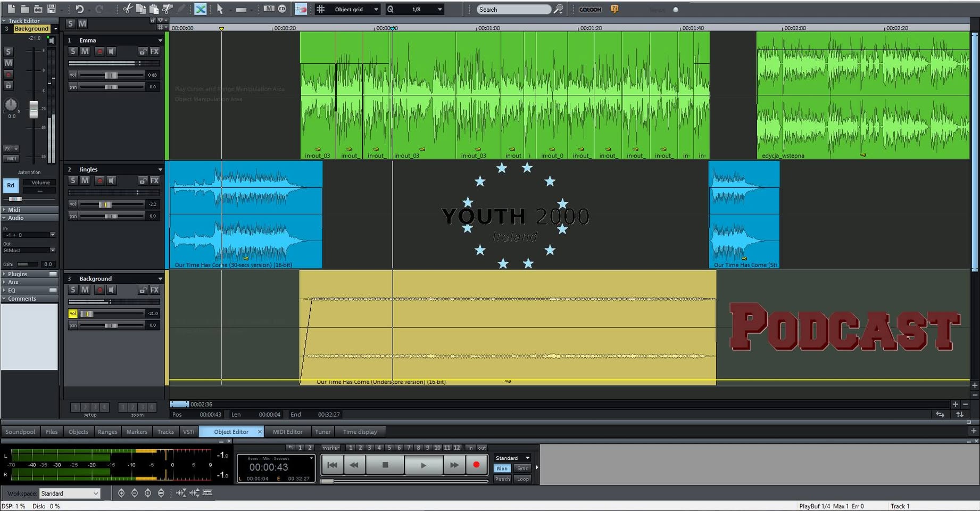Click the speaker monitor icon on Background track

click(x=111, y=290)
